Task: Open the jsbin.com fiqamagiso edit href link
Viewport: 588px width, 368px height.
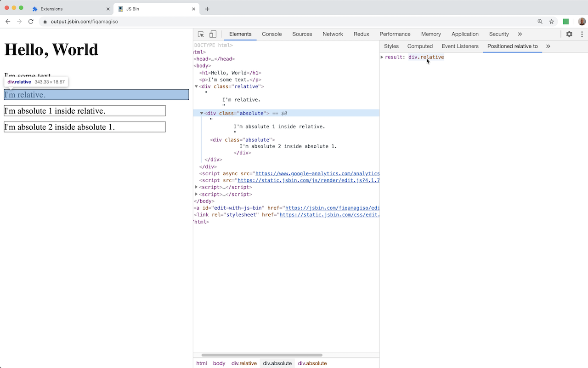Action: pyautogui.click(x=332, y=208)
